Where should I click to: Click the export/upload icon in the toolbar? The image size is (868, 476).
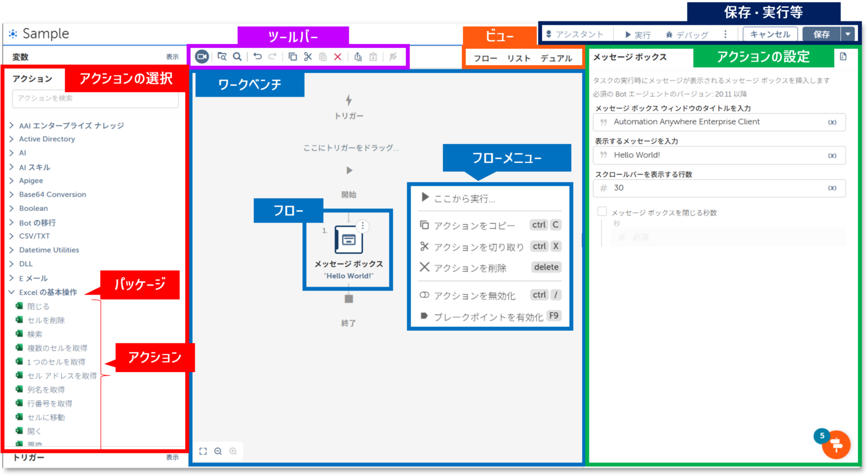(x=357, y=57)
